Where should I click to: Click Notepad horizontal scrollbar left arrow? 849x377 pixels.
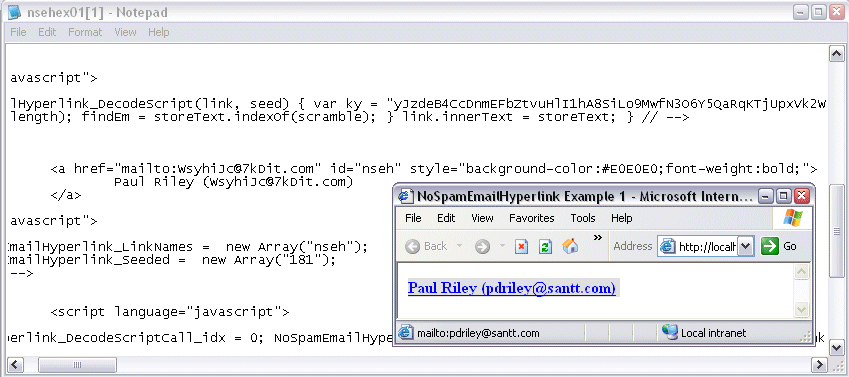[15, 365]
